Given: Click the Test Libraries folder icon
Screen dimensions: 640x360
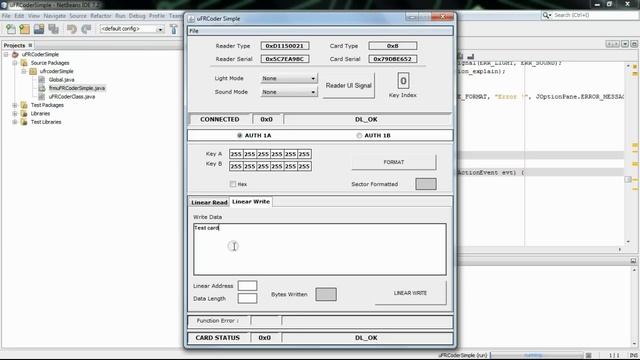Looking at the screenshot, I should coord(24,122).
